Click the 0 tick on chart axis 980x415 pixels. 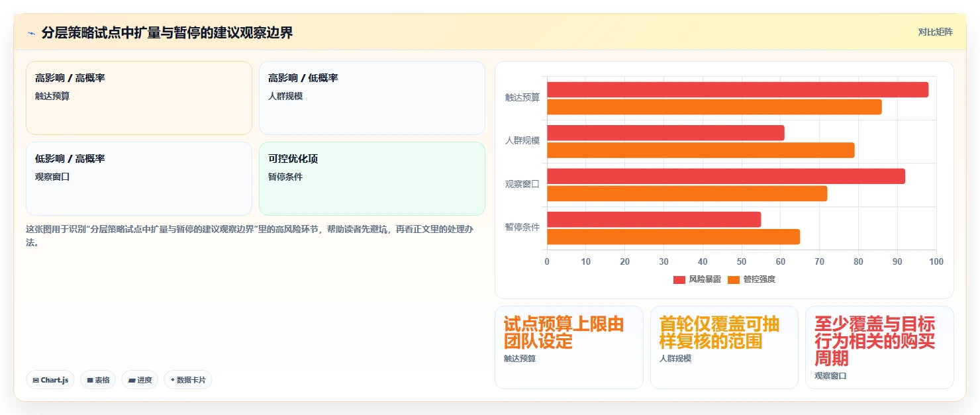[547, 261]
